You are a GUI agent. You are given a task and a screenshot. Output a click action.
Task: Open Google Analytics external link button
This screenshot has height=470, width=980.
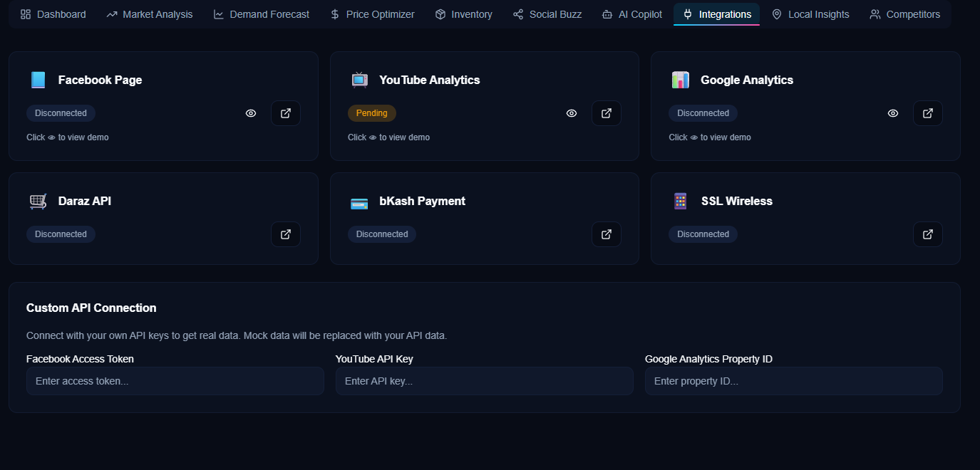coord(928,113)
